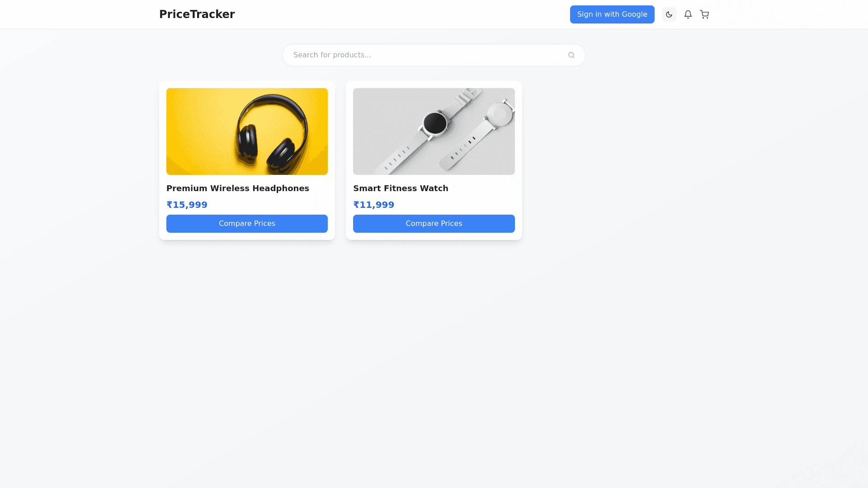Image resolution: width=868 pixels, height=488 pixels.
Task: Click Sign in with Google button
Action: tap(612, 14)
